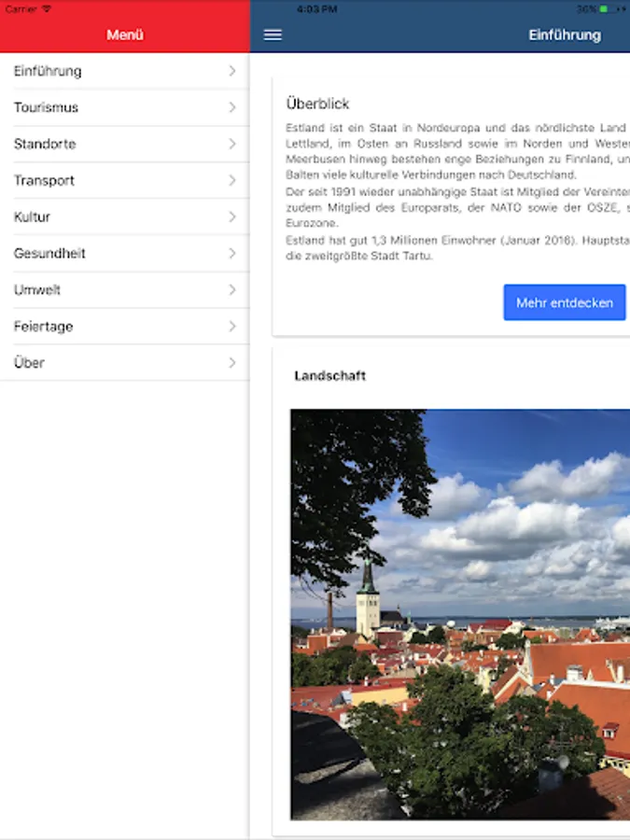Select the Feiertage entry label

(43, 327)
